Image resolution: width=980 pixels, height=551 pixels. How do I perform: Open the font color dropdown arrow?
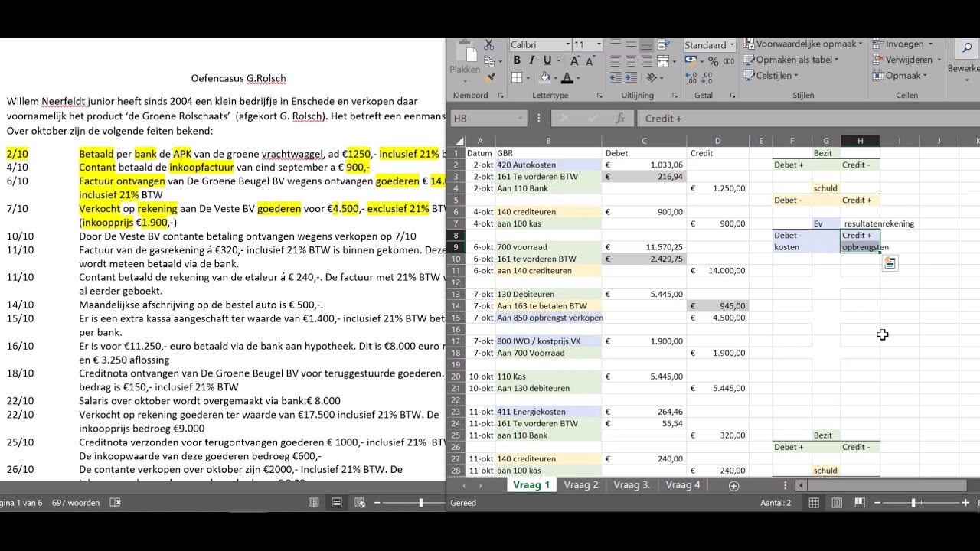tap(578, 77)
